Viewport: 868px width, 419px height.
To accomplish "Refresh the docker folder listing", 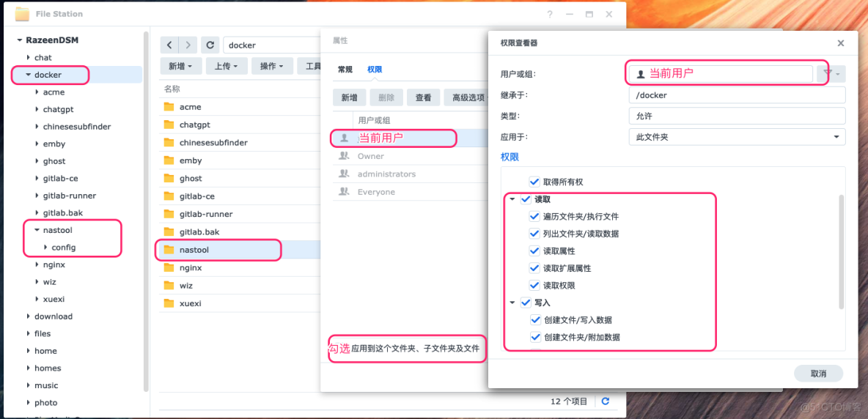I will click(210, 45).
